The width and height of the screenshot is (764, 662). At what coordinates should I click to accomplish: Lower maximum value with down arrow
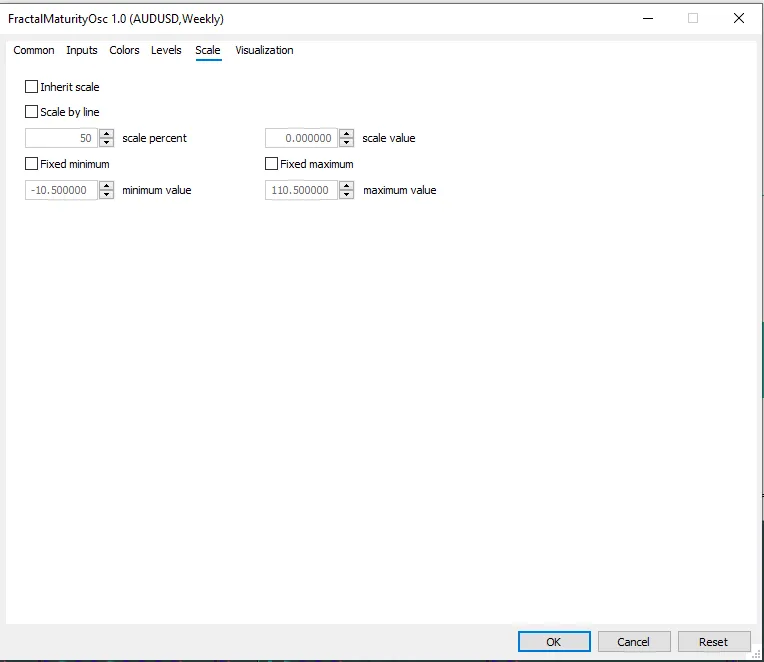[x=346, y=194]
